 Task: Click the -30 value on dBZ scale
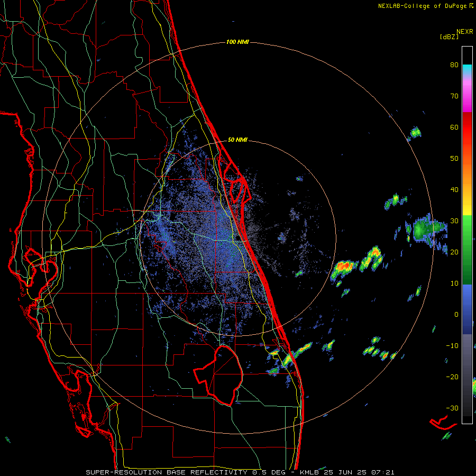click(452, 408)
